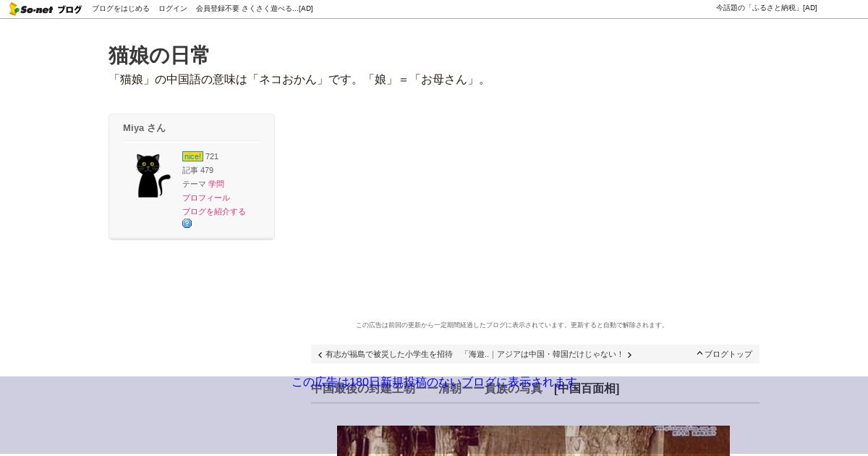Click the up caret beside ブログトップ
This screenshot has height=456, width=868.
point(700,353)
